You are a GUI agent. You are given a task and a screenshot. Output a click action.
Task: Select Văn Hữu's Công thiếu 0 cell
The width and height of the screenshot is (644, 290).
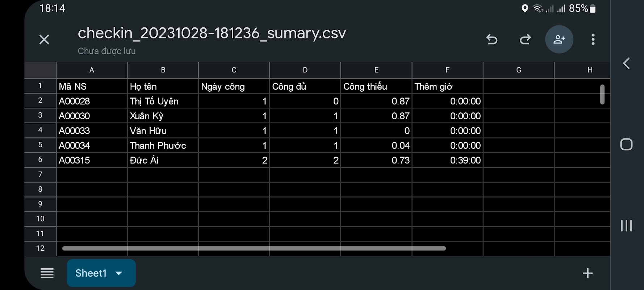click(376, 130)
